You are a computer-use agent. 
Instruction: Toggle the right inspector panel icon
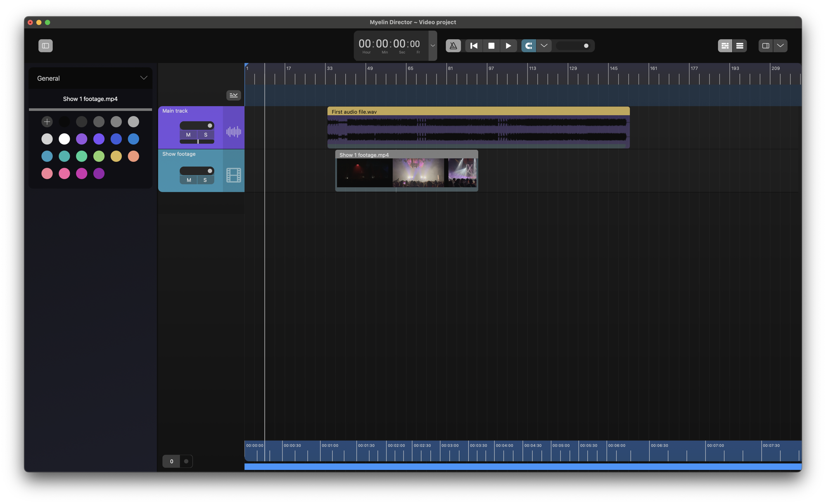point(765,46)
